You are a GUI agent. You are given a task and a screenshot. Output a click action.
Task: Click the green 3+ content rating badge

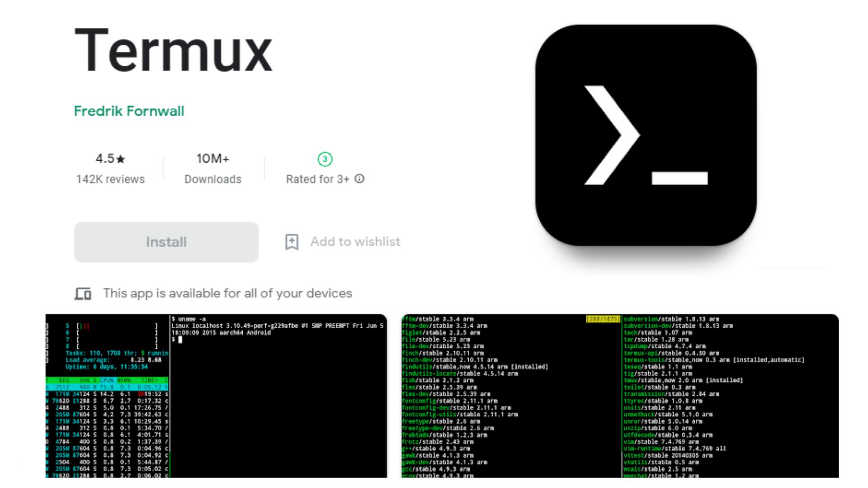coord(325,159)
